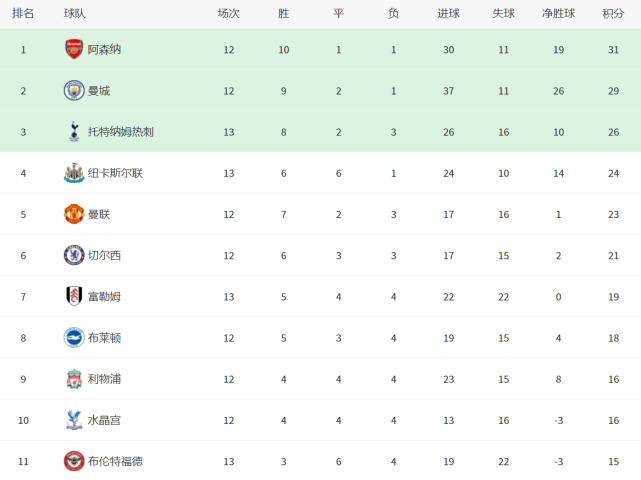The height and width of the screenshot is (480, 641).
Task: Open the 托特纳姆热刺 team name
Action: (x=121, y=132)
